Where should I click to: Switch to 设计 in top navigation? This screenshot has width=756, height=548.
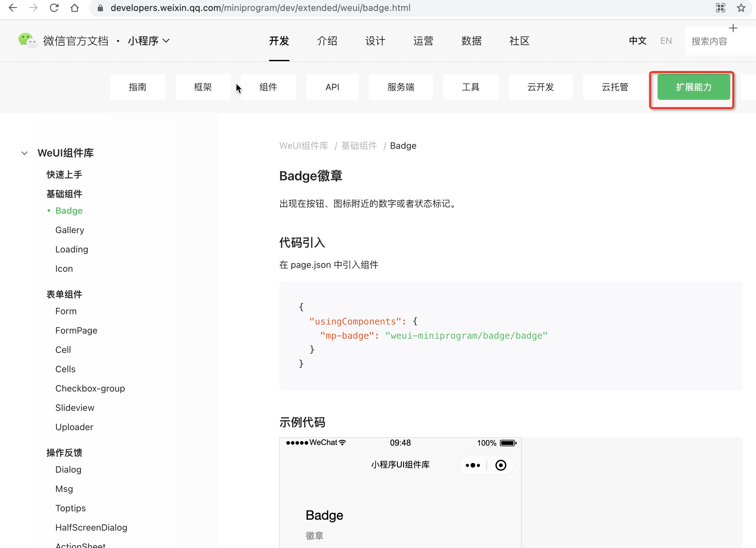click(x=375, y=41)
